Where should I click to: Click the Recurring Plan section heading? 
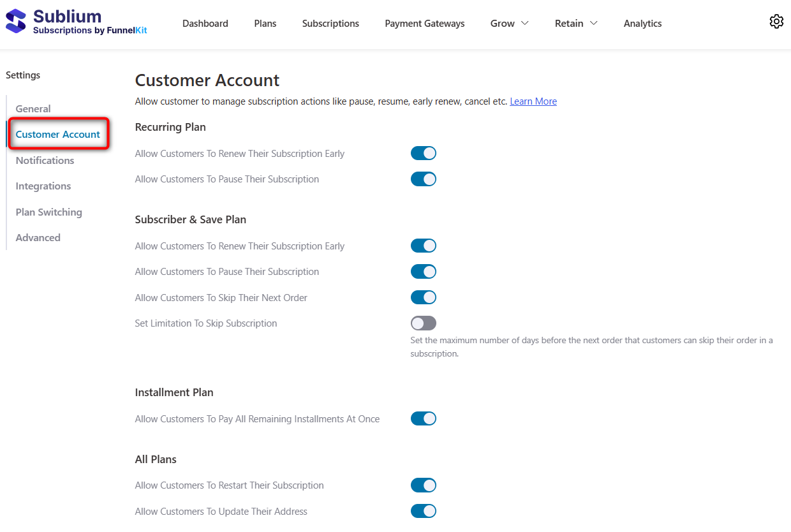[170, 127]
